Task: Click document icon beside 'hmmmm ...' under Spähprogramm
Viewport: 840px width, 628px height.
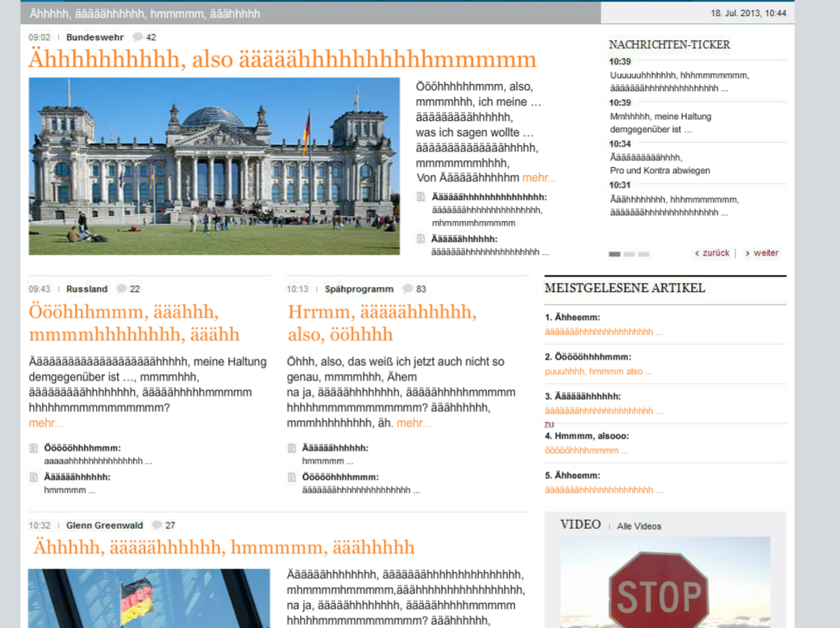Action: [x=292, y=448]
